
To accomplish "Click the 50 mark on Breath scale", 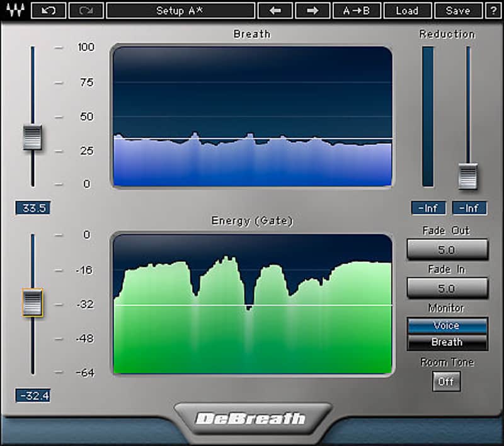I will (87, 117).
